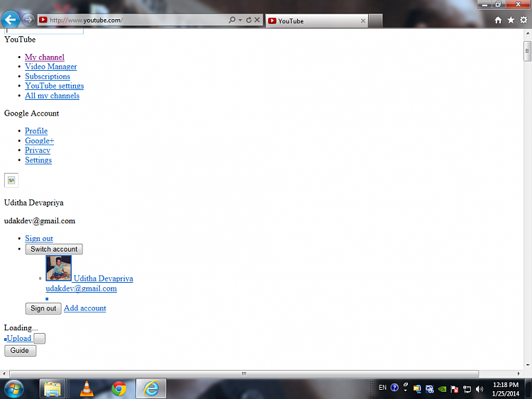Screen dimensions: 532x399
Task: Open the Action Center flag icon
Action: click(455, 389)
